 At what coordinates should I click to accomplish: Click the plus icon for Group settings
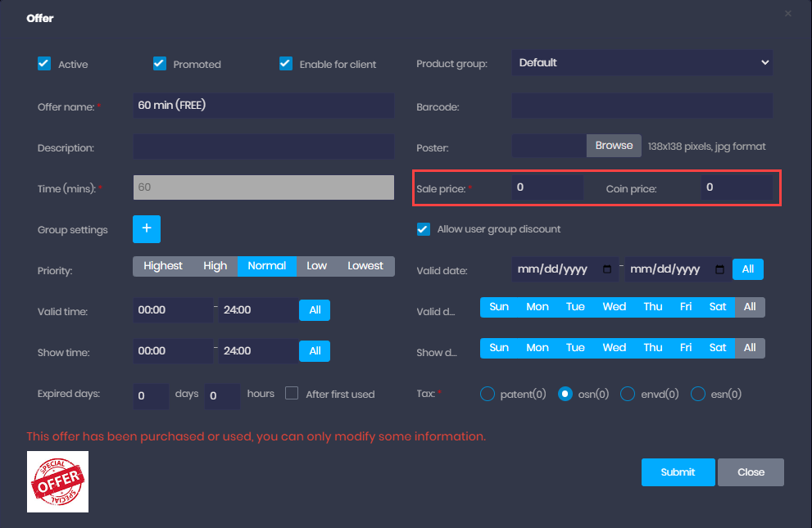(147, 229)
